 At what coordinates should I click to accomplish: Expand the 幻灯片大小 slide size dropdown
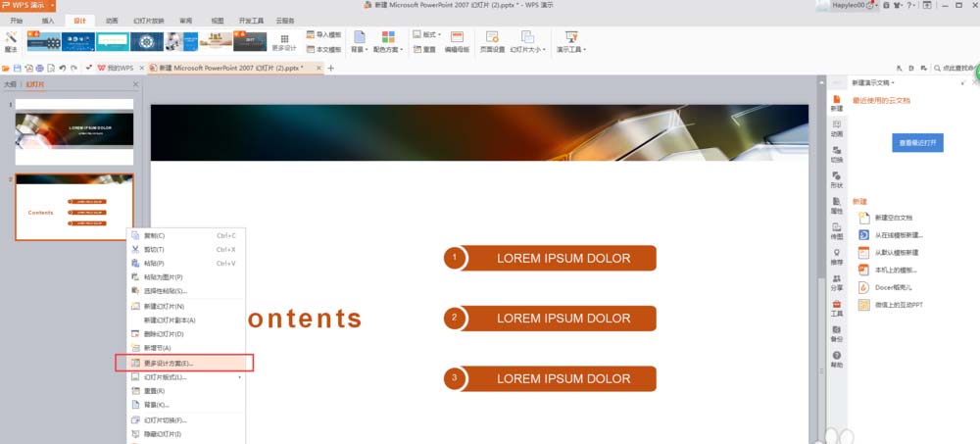coord(527,41)
